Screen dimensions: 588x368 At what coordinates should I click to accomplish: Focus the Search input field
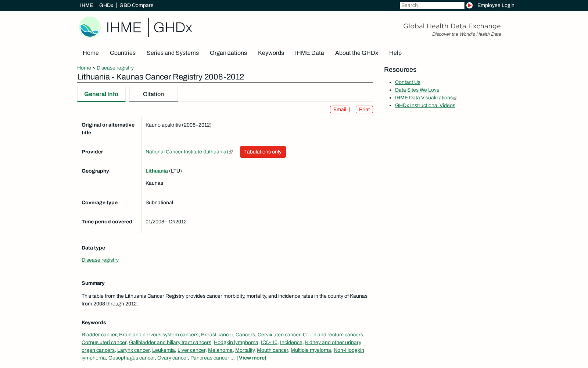pos(432,5)
